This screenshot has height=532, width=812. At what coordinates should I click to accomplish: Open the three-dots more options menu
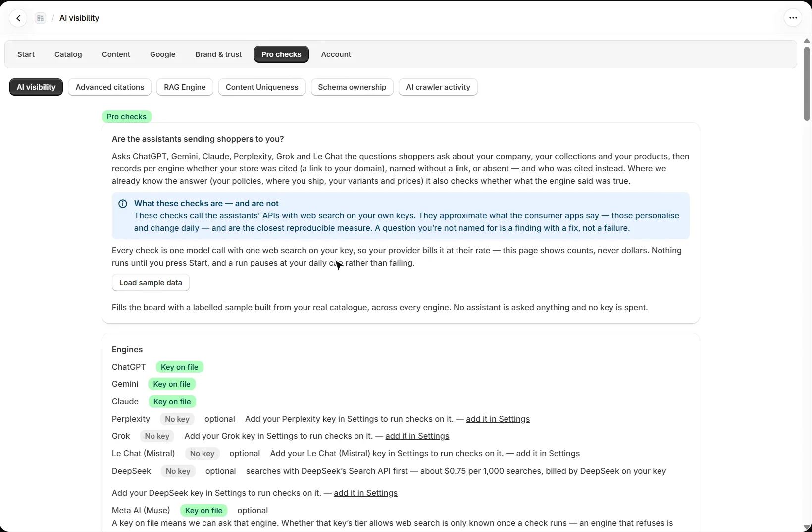click(x=793, y=18)
